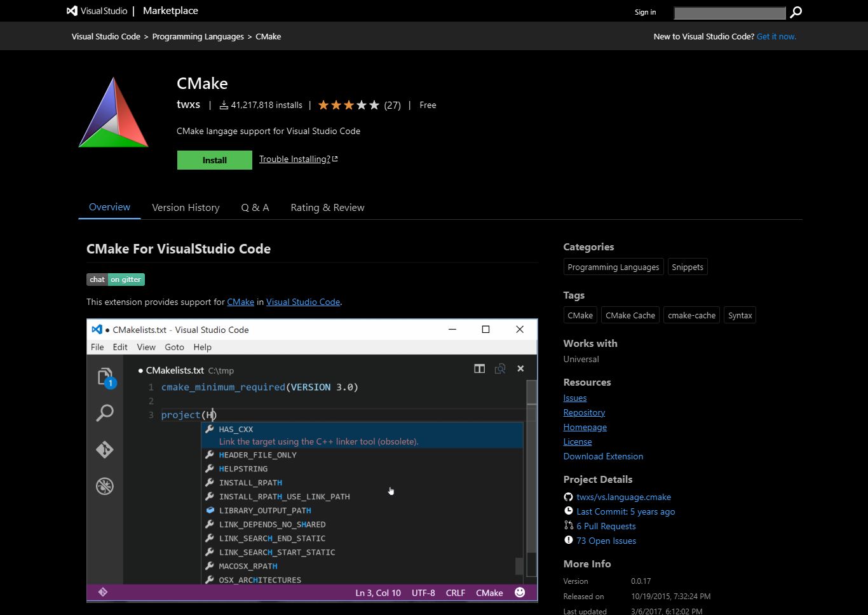Open the License resource link
Screen dimensions: 868x615
(578, 442)
